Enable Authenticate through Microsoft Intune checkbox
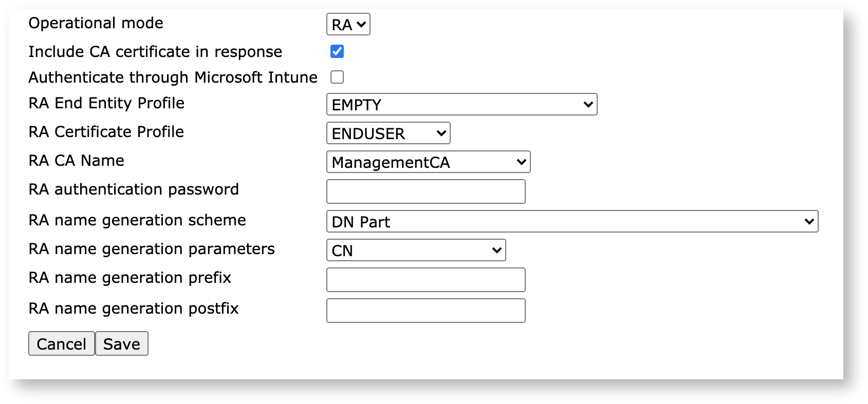The image size is (868, 404). tap(337, 77)
